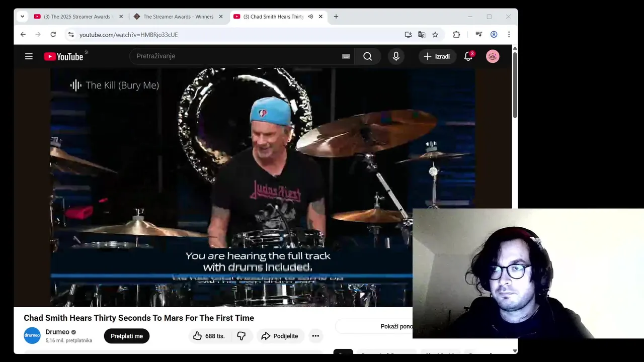This screenshot has width=644, height=362.
Task: Start voice search with the microphone
Action: [x=396, y=56]
